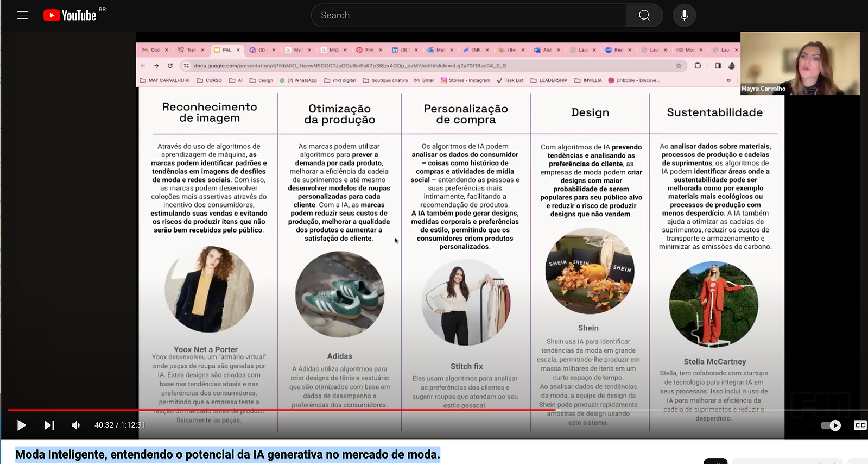Open the Stories - Instagram bookmark
Viewport: 868px width, 464px height.
pos(465,80)
